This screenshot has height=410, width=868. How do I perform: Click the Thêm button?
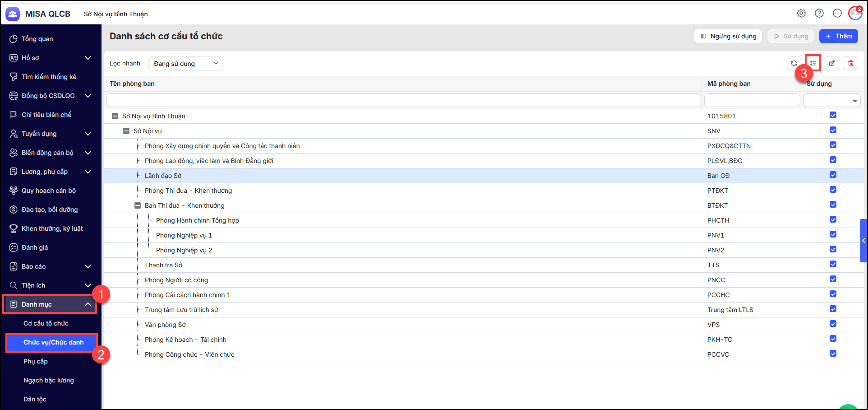click(838, 36)
